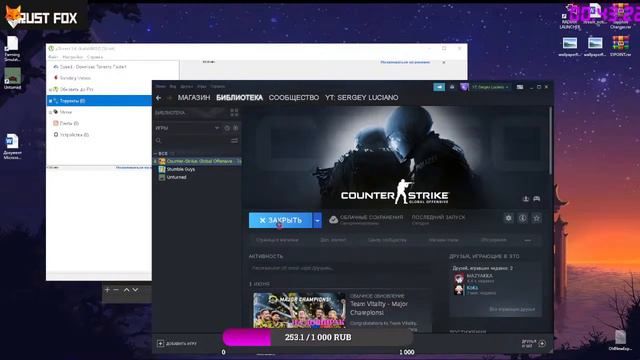
Task: Open Team Vitality - Major Champions article
Action: click(379, 308)
